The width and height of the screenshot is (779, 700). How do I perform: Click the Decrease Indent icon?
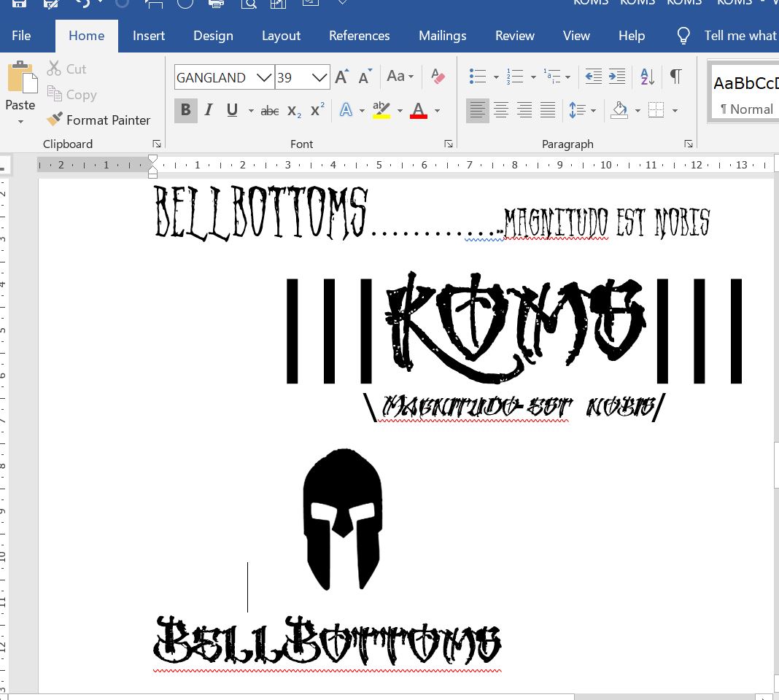[x=594, y=77]
